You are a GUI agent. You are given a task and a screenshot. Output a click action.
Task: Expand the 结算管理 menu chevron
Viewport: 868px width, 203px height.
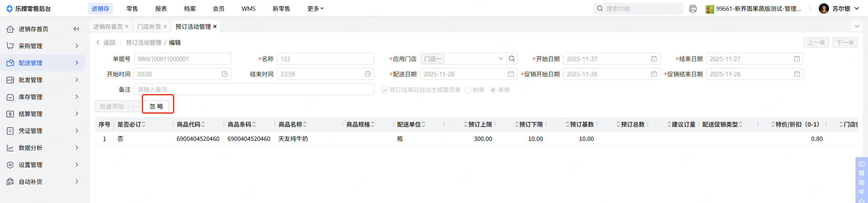[77, 114]
